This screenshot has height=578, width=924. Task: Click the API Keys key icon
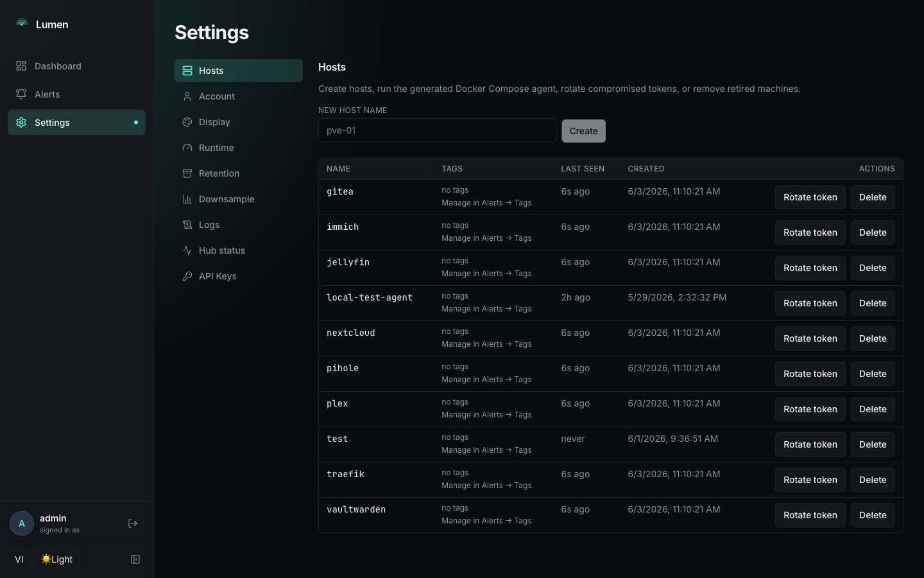(187, 276)
